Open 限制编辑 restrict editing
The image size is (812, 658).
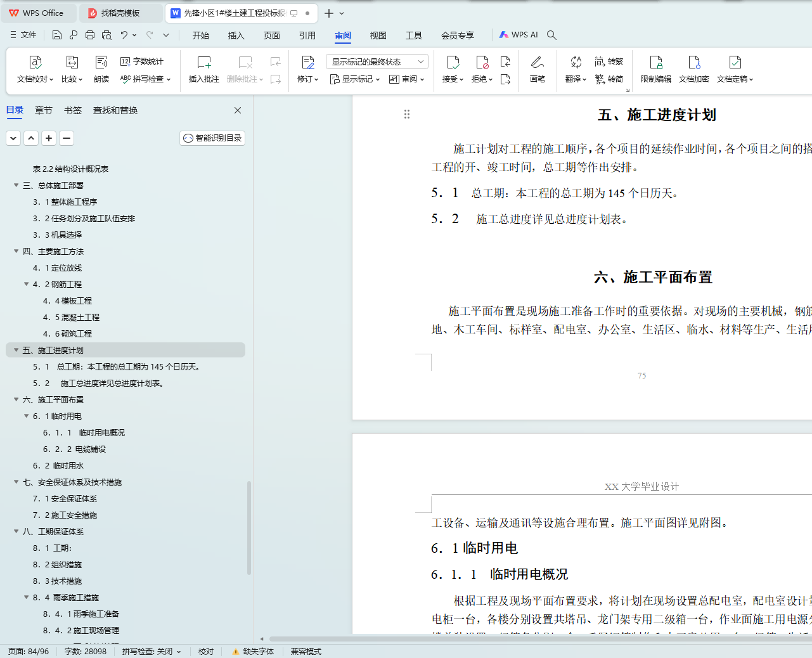coord(656,70)
